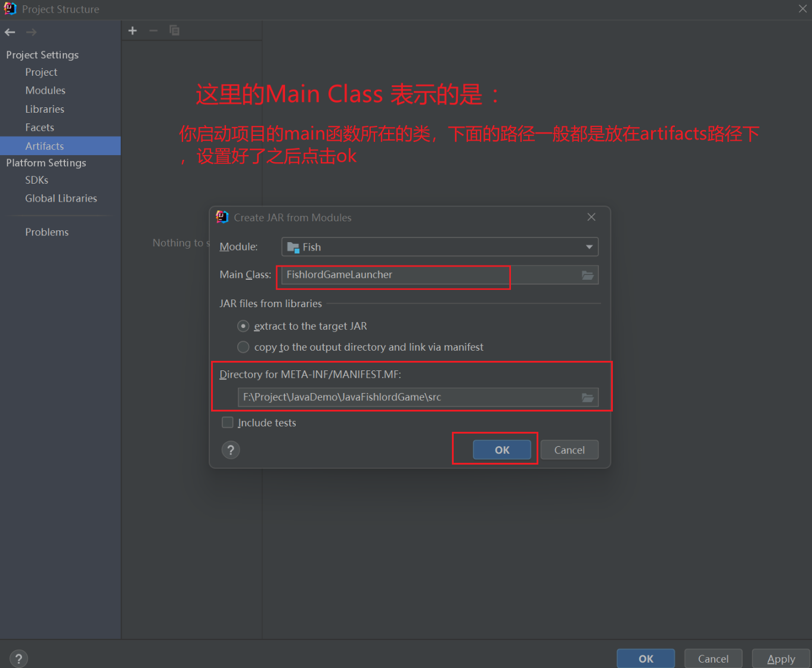Open the Facets settings page
The height and width of the screenshot is (668, 812).
[x=39, y=128]
